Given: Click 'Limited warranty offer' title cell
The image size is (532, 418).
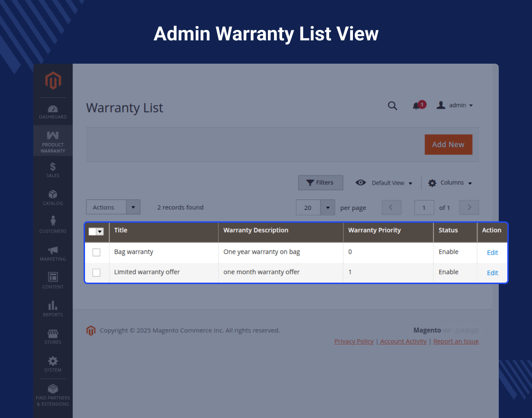Looking at the screenshot, I should [x=147, y=272].
